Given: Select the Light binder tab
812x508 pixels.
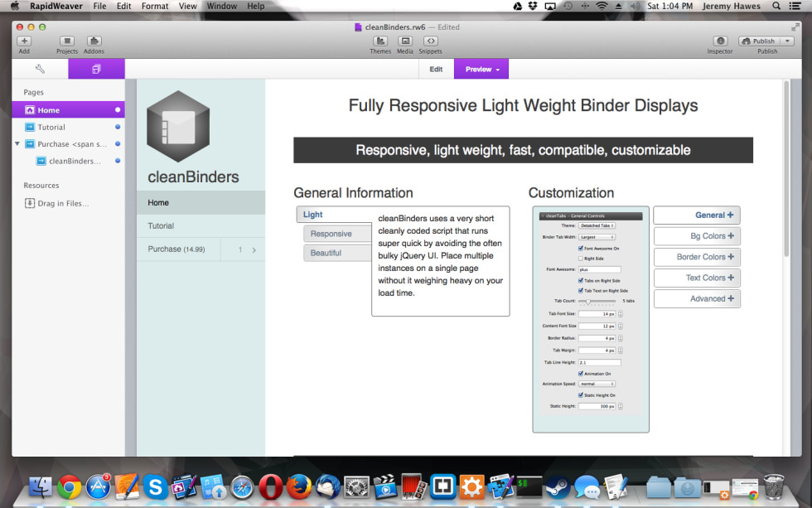Looking at the screenshot, I should (335, 215).
